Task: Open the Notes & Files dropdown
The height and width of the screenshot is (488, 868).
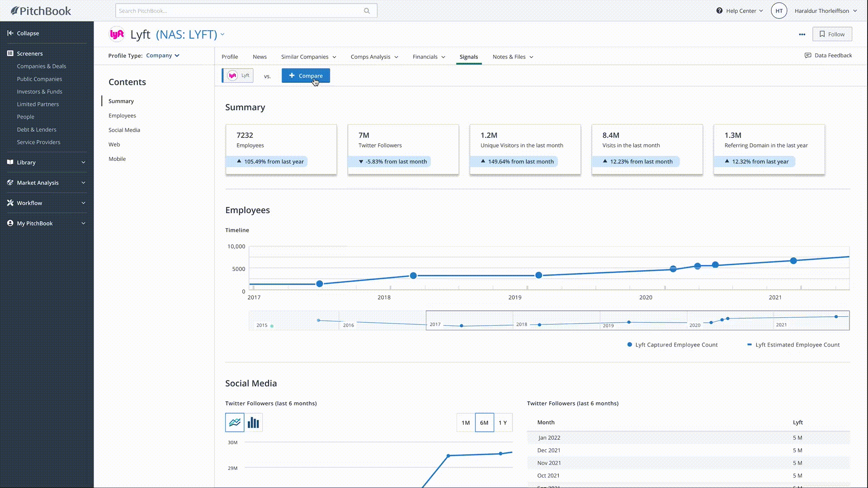Action: pos(513,57)
